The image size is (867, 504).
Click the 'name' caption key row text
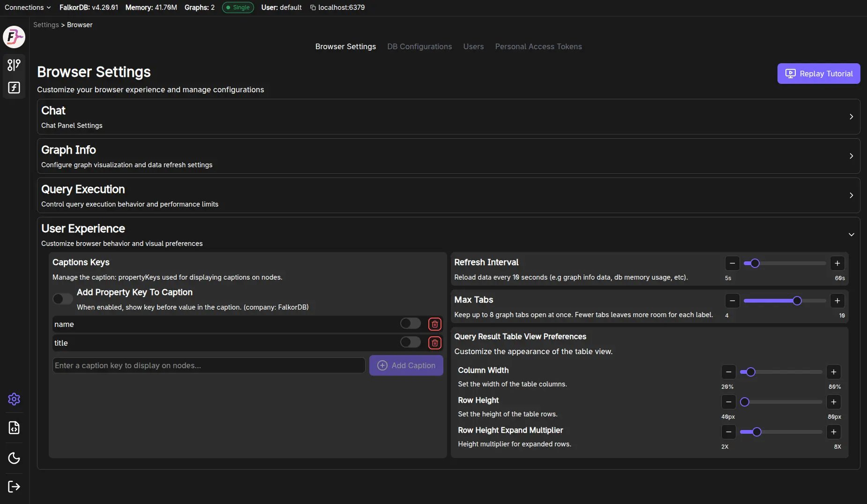click(64, 324)
